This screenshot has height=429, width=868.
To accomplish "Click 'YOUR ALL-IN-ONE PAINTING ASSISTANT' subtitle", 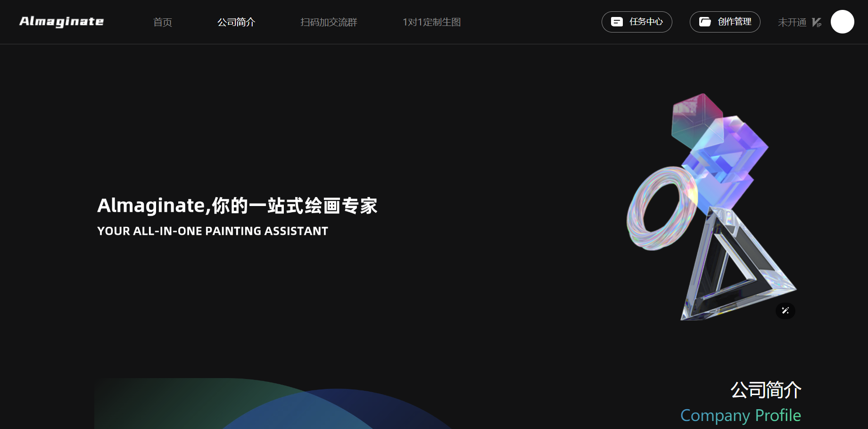I will tap(213, 231).
